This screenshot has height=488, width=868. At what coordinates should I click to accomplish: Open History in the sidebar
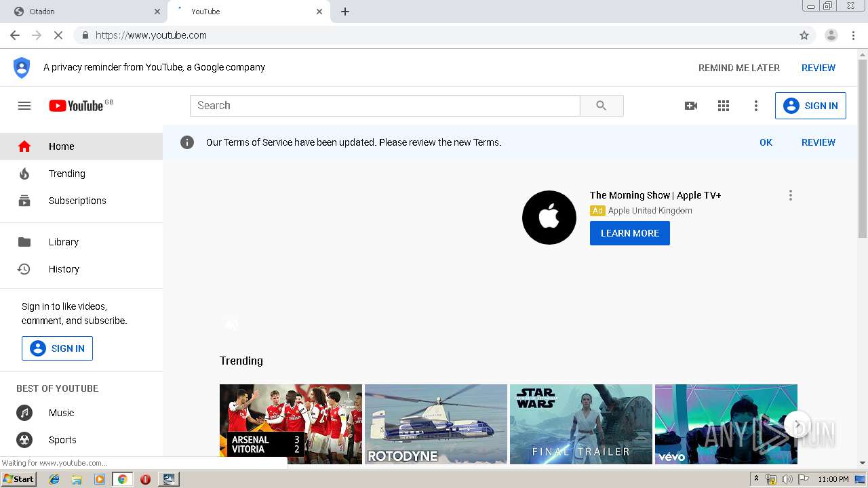click(81, 269)
